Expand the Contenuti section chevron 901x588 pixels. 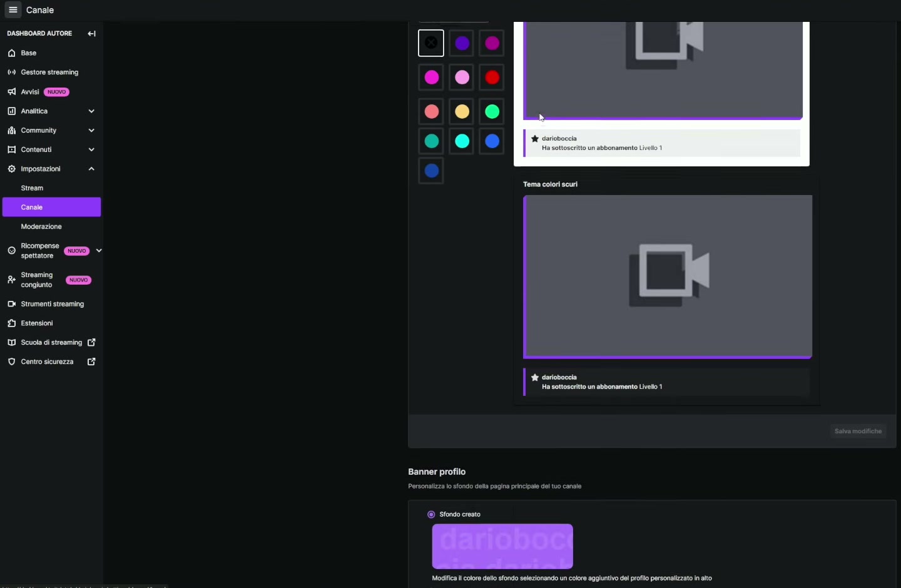click(x=91, y=150)
